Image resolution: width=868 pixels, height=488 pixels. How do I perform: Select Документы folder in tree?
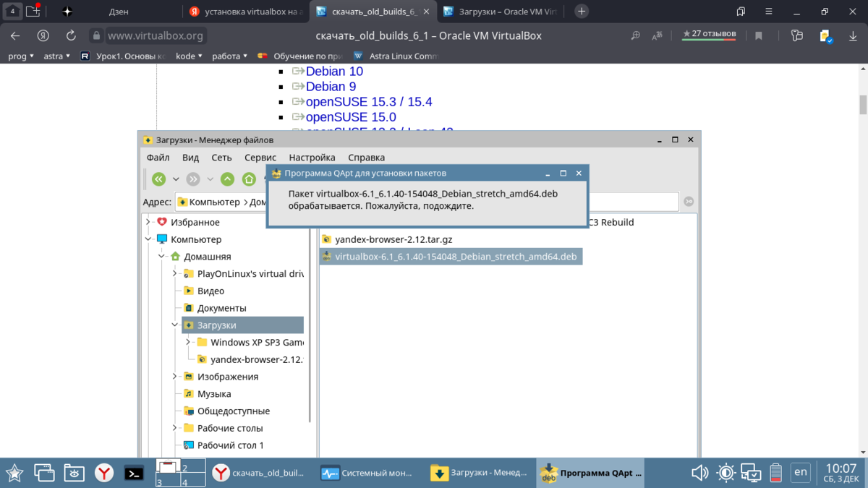[x=222, y=308]
